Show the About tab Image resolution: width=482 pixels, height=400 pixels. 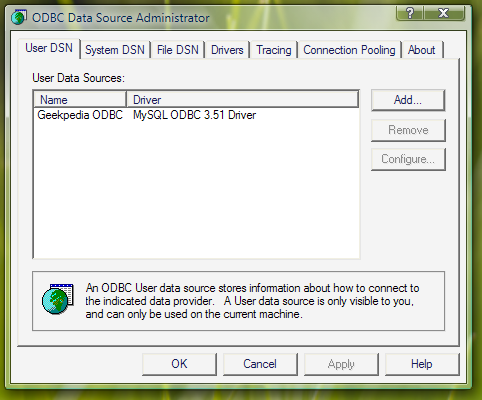coord(422,50)
